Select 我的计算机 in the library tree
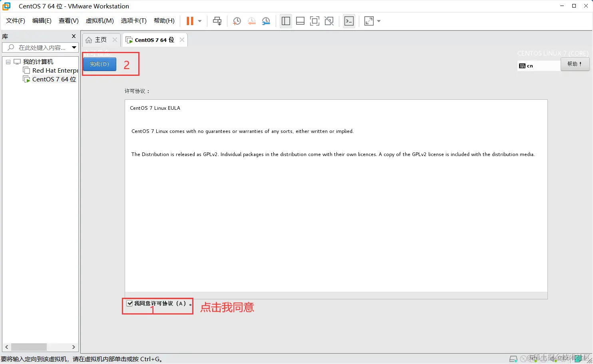The width and height of the screenshot is (593, 364). pyautogui.click(x=38, y=62)
